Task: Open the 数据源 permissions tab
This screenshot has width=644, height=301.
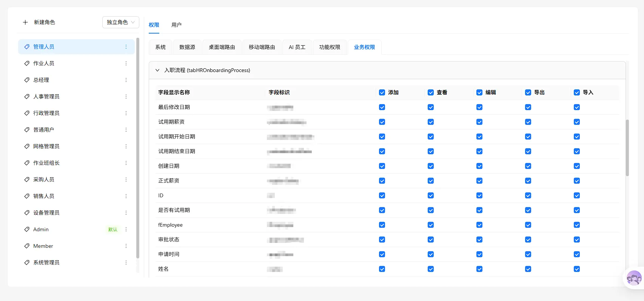Action: click(x=187, y=47)
